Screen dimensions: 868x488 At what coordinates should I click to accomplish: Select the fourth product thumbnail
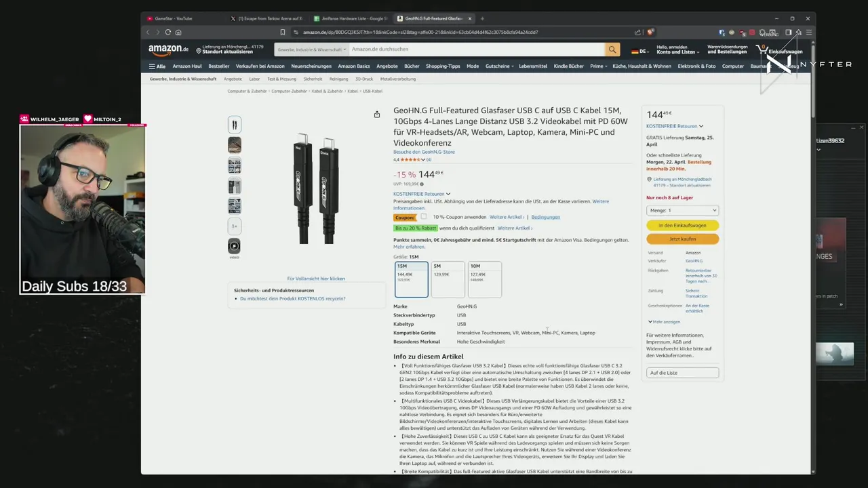coord(234,186)
